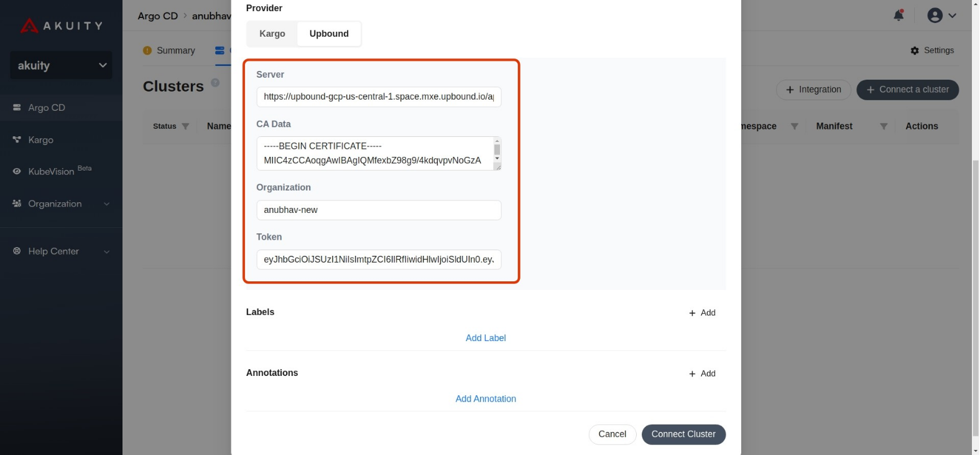Click the plus icon beside Annotations Add
This screenshot has width=980, height=455.
click(692, 374)
